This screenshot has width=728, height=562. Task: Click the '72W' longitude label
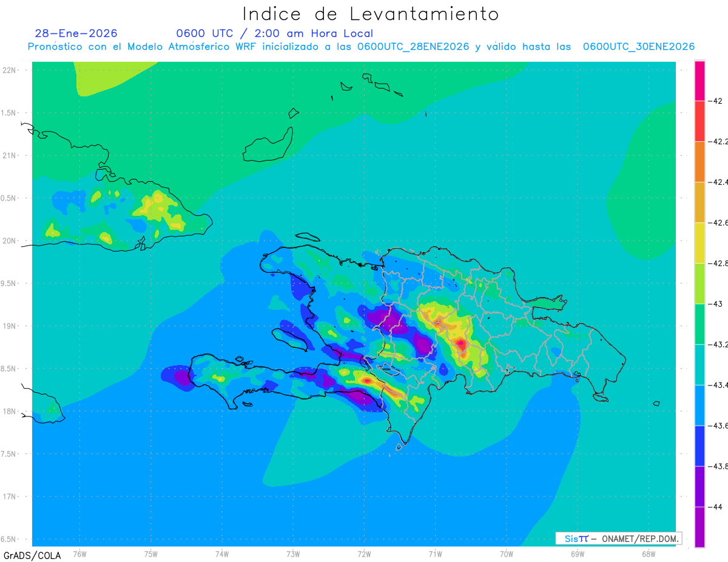click(x=364, y=554)
